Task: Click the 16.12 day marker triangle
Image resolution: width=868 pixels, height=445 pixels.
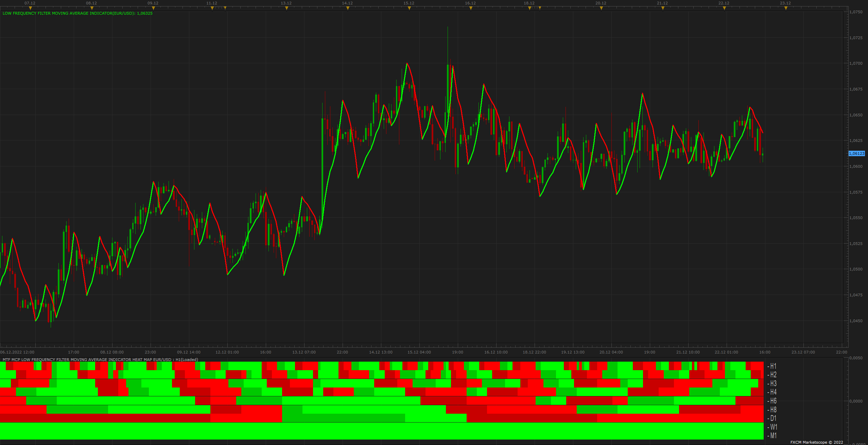Action: (x=471, y=8)
